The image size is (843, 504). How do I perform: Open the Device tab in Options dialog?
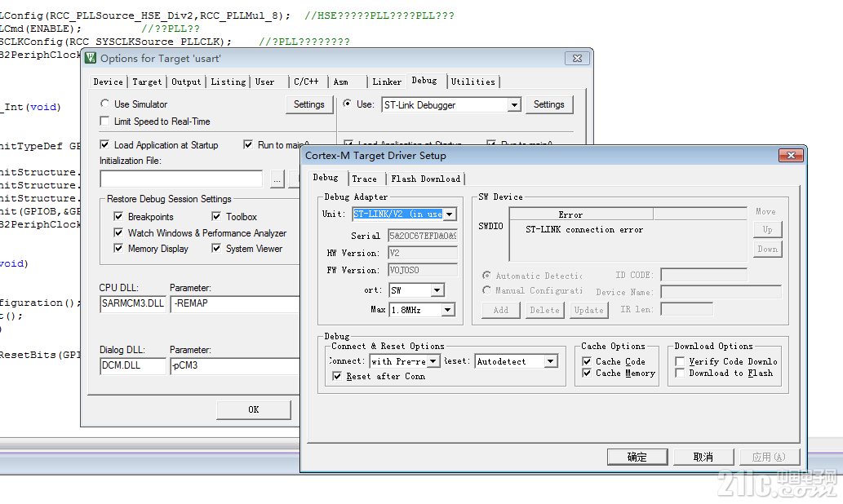(x=108, y=82)
